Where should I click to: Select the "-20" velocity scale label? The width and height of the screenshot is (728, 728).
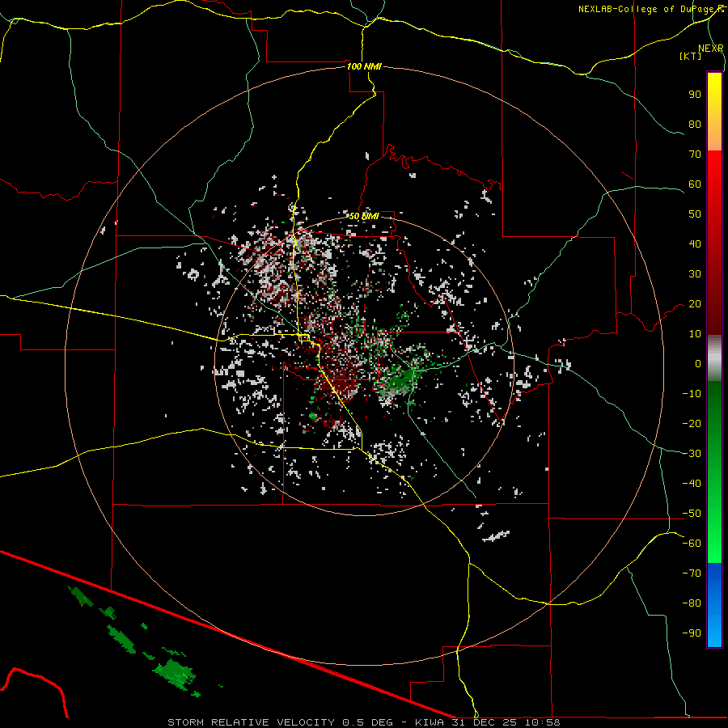pos(692,424)
